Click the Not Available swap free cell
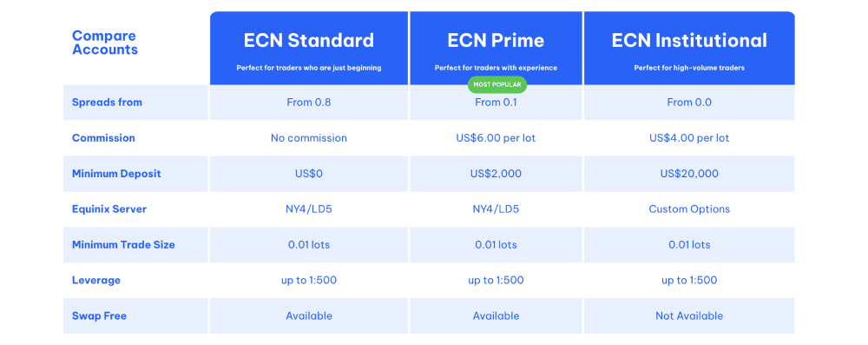The height and width of the screenshot is (345, 868). [689, 315]
